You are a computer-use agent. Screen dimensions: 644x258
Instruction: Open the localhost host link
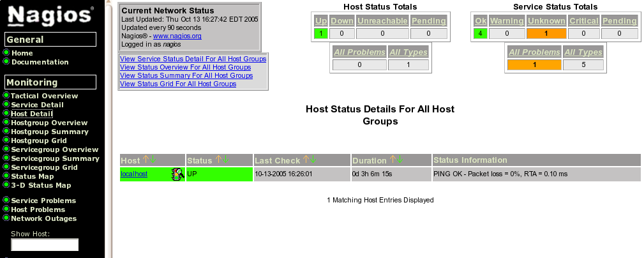134,174
